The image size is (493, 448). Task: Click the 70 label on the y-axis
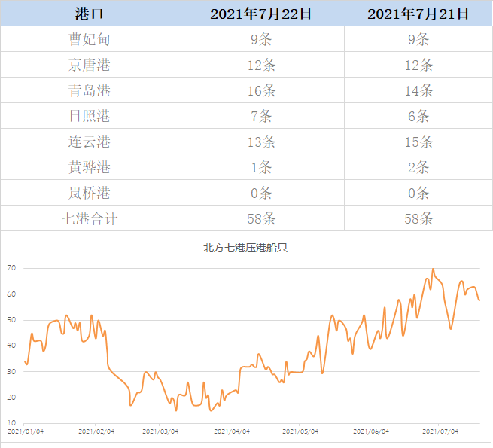click(x=12, y=268)
